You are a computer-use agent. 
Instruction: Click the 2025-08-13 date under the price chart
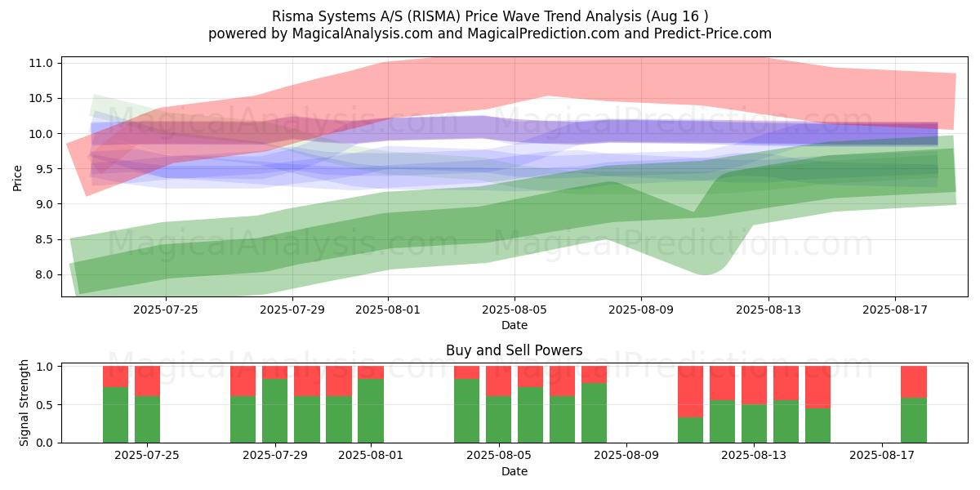tap(768, 310)
